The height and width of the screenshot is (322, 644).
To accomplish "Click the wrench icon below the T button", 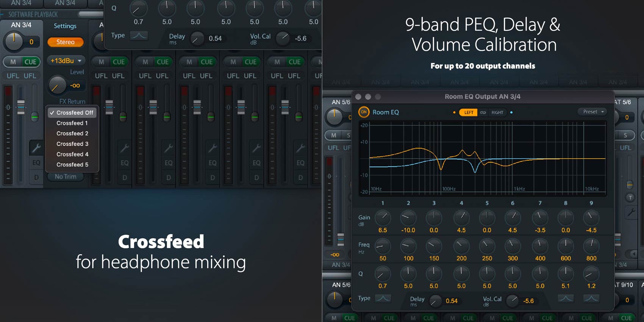I will point(630,213).
